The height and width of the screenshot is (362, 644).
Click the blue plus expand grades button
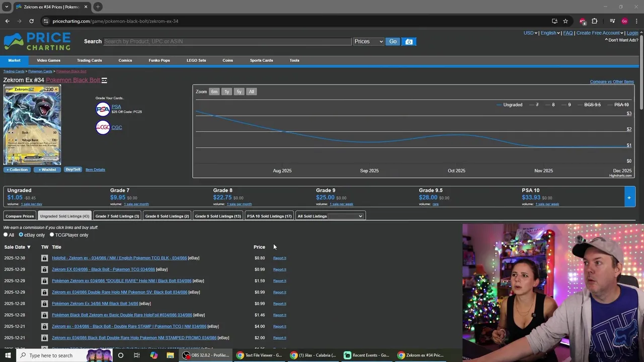(629, 198)
